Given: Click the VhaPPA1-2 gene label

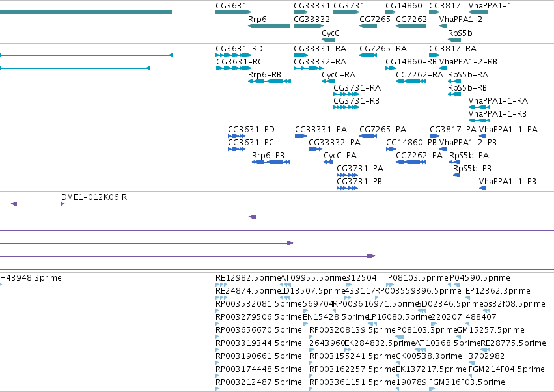Looking at the screenshot, I should tap(461, 19).
